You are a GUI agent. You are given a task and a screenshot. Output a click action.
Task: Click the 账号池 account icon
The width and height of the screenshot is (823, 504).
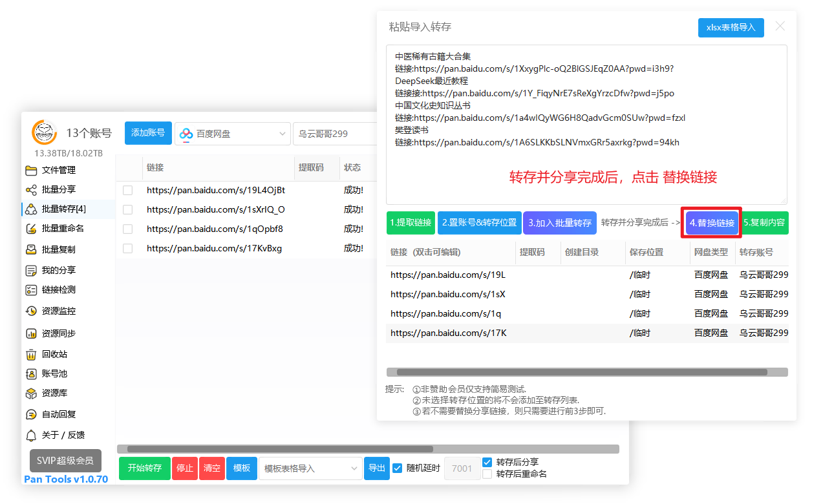point(31,373)
